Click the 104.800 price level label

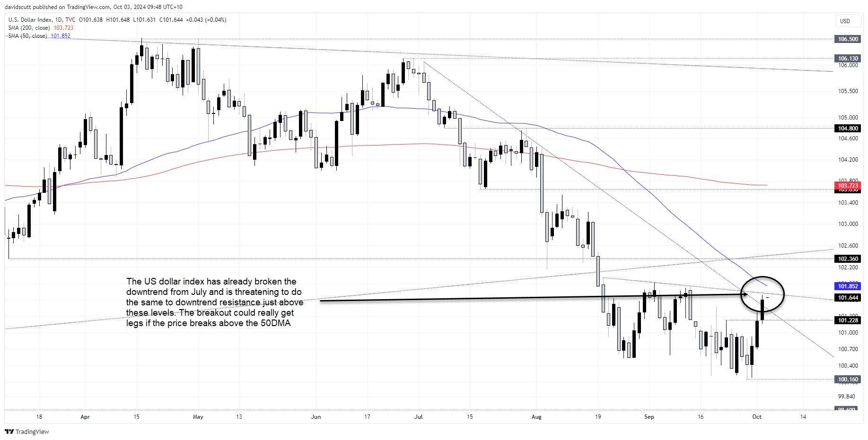pos(848,128)
